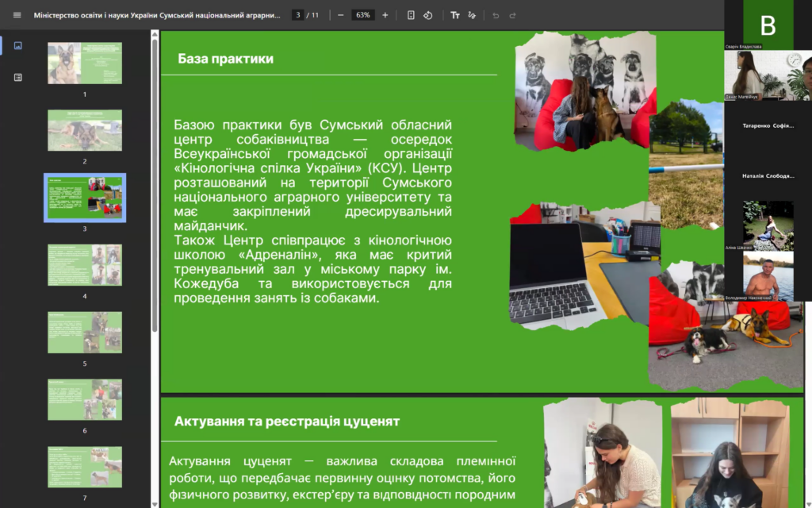
Task: Click thumbnail scrollbar up arrow
Action: tap(155, 34)
